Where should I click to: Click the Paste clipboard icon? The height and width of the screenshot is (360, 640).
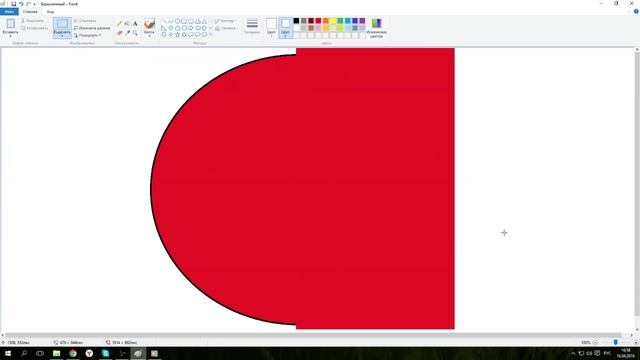10,24
